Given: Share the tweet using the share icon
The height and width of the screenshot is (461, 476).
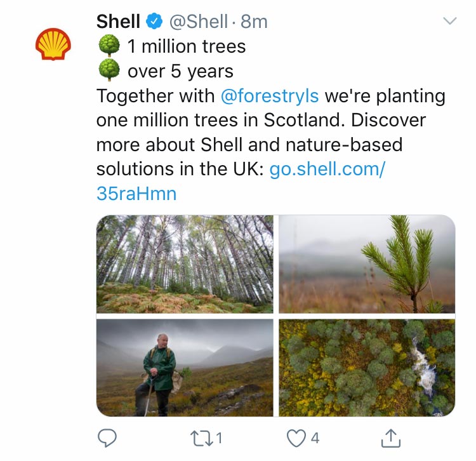Looking at the screenshot, I should point(391,437).
